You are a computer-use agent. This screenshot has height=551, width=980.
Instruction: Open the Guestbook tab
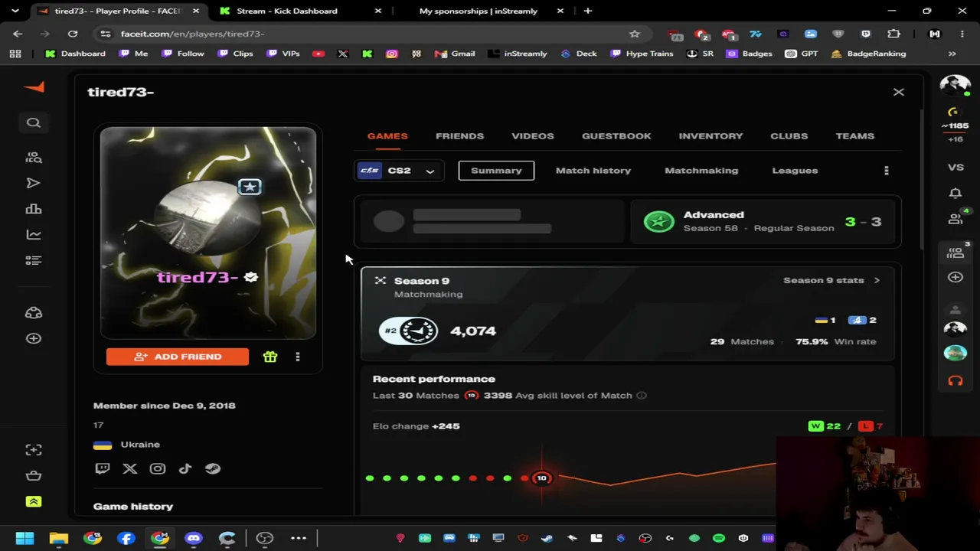(616, 135)
